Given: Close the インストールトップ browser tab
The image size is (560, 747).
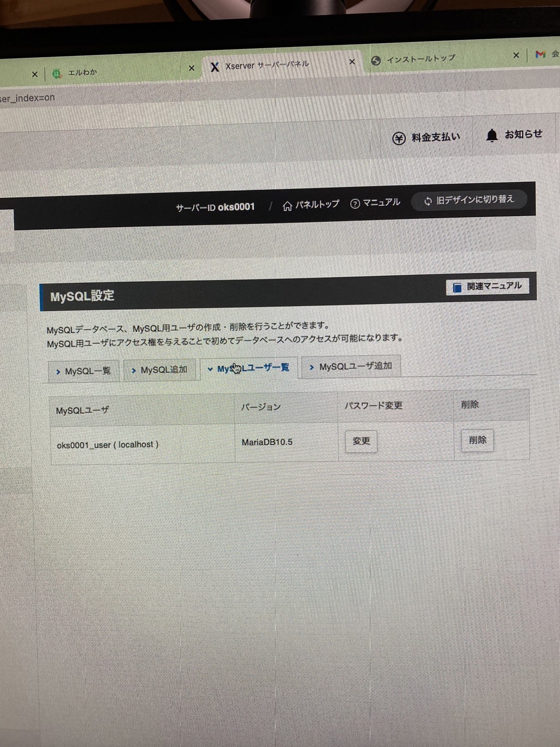Looking at the screenshot, I should (516, 55).
